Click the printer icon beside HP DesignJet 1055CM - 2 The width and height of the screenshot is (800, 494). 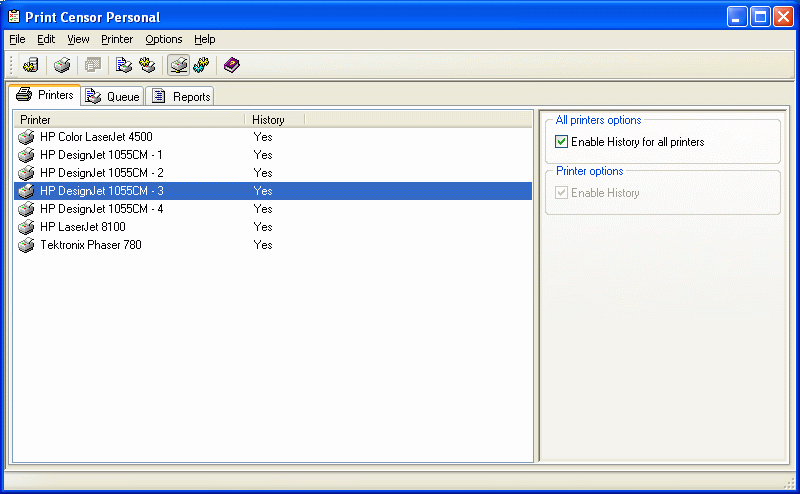point(26,173)
